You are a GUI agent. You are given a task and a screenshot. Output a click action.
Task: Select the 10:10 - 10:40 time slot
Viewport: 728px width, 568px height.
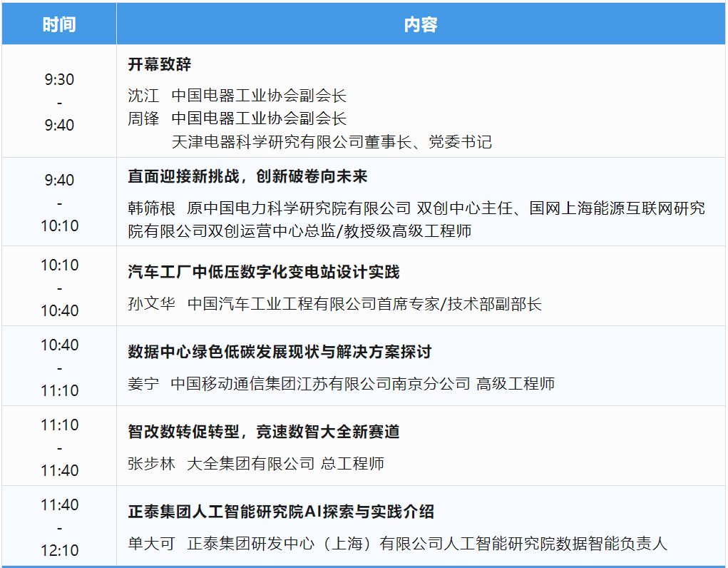pyautogui.click(x=60, y=285)
